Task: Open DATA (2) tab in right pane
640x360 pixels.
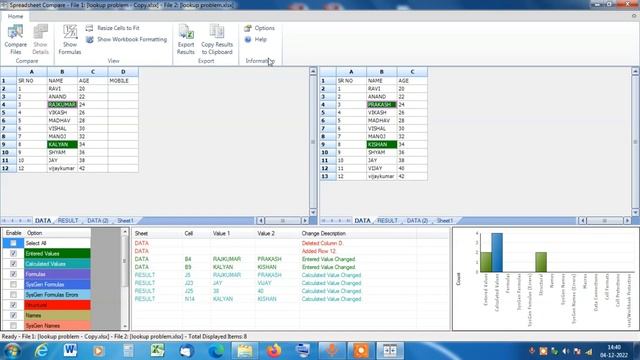Action: coord(417,220)
